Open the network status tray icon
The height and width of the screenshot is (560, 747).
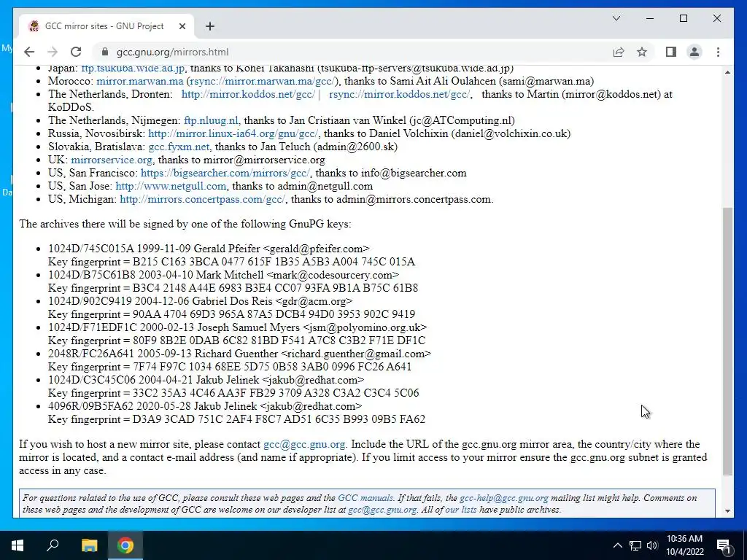pyautogui.click(x=635, y=545)
